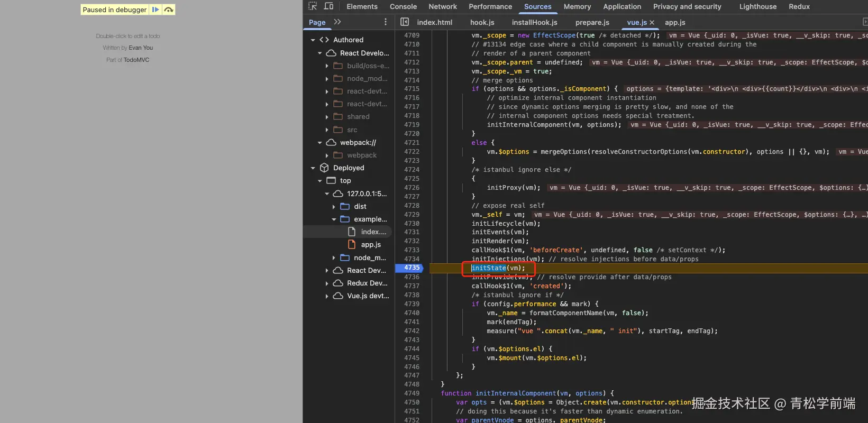
Task: Expand the dist folder
Action: (334, 207)
